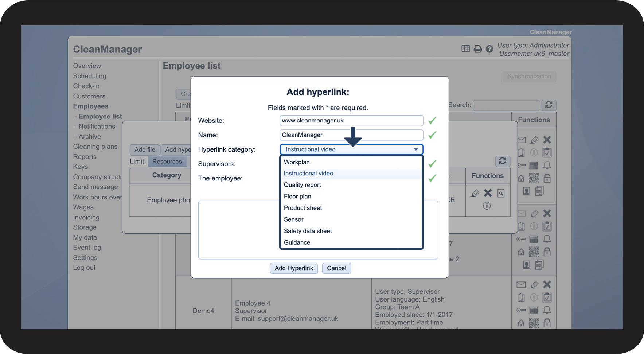The image size is (644, 354).
Task: Click the bell icon in Demo4 row
Action: (547, 310)
